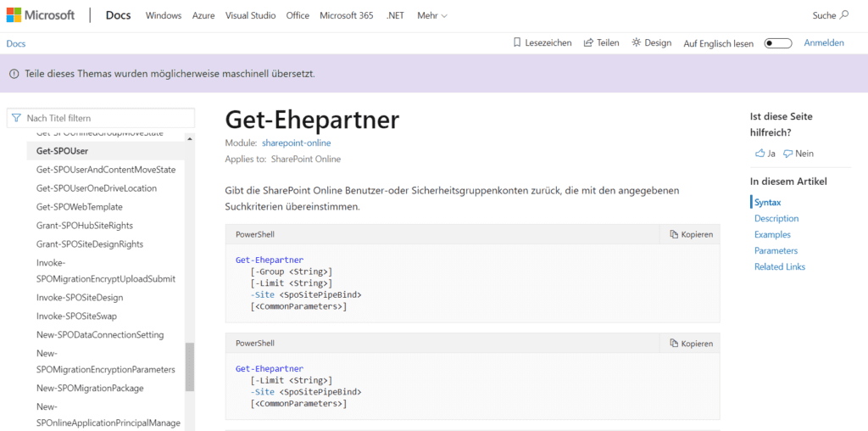Toggle the Auf Englisch lesen switch
This screenshot has width=868, height=431.
(778, 43)
